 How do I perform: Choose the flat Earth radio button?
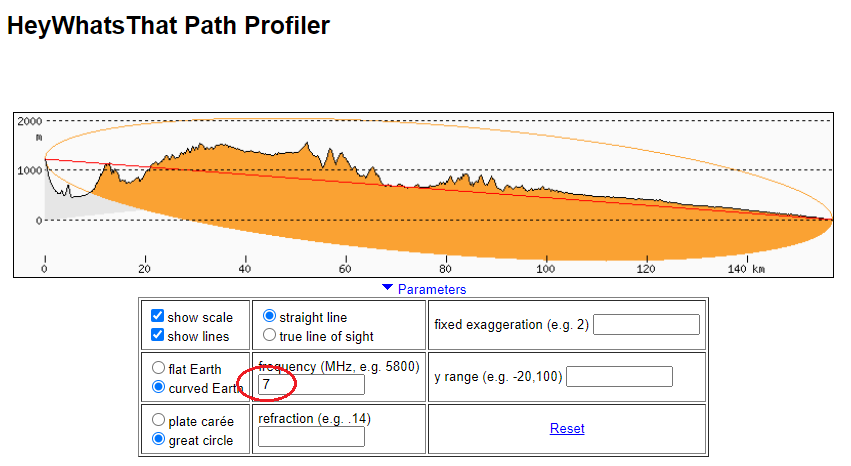158,368
